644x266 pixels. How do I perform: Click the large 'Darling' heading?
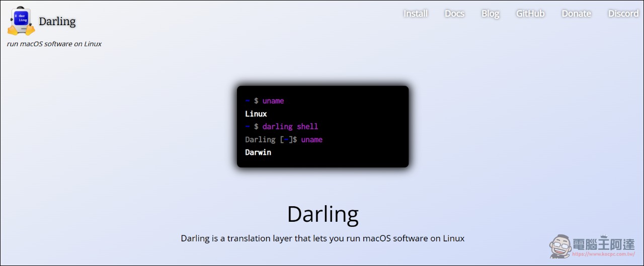[323, 214]
